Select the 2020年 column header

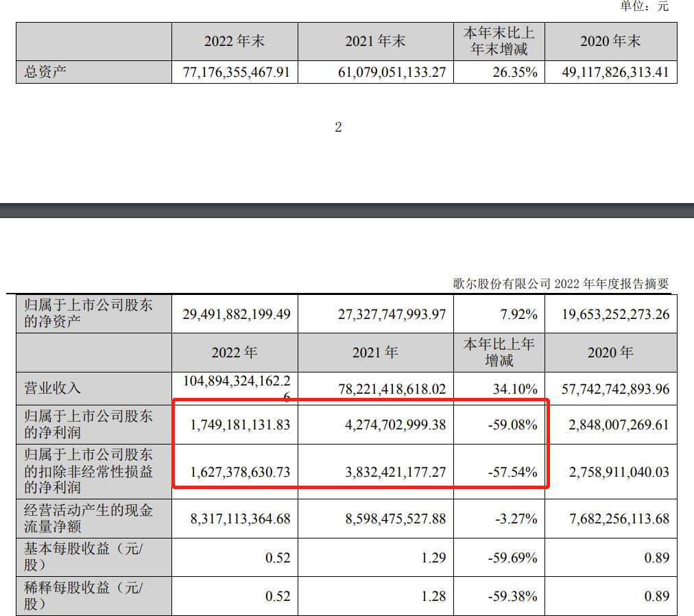click(610, 353)
